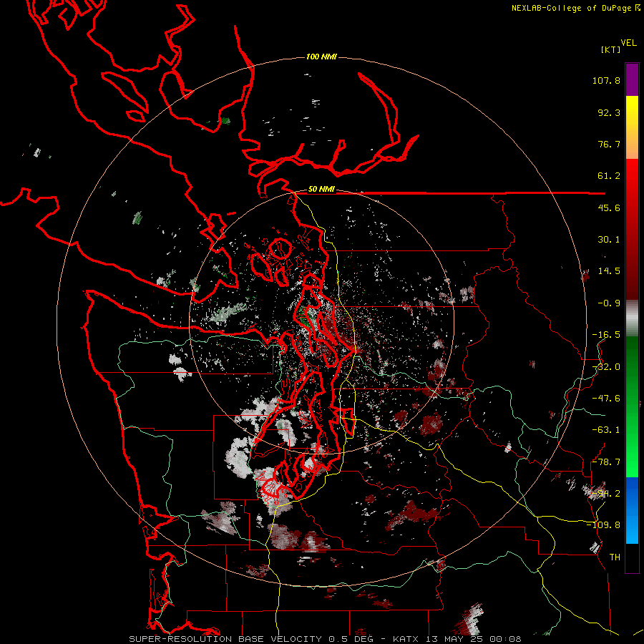
Task: Click the 100 NMI range ring label
Action: (x=321, y=57)
